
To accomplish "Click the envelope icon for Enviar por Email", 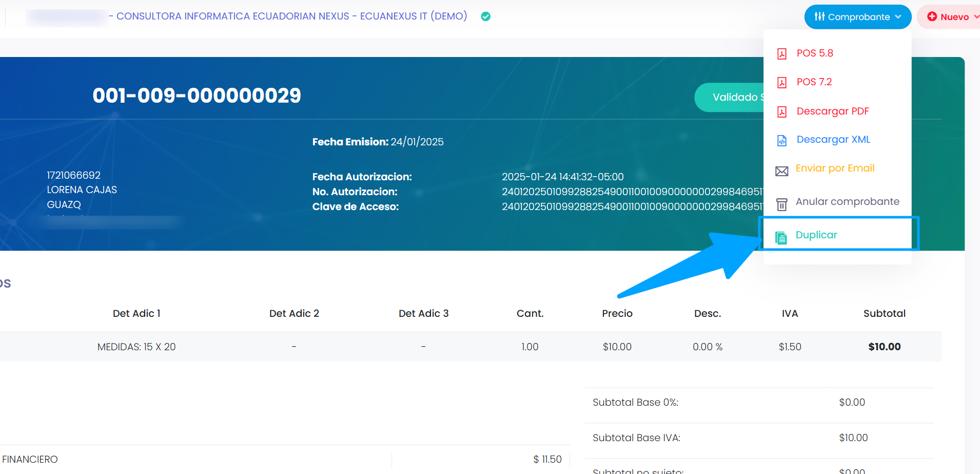I will coord(781,172).
